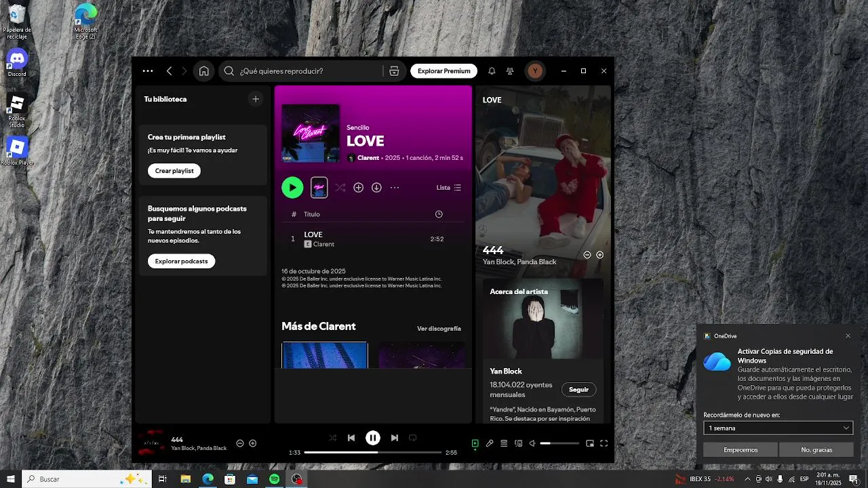Go forward with the right arrow
Viewport: 868px width, 488px height.
[184, 71]
